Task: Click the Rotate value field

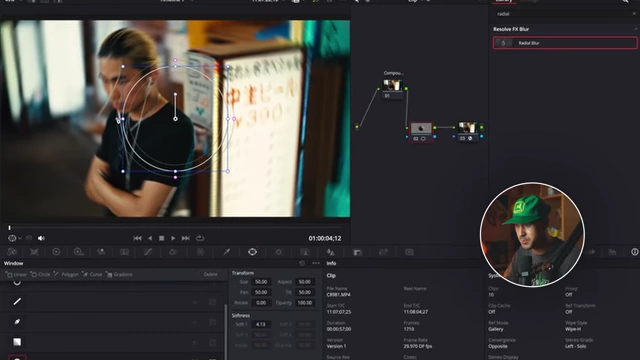Action: tap(261, 303)
